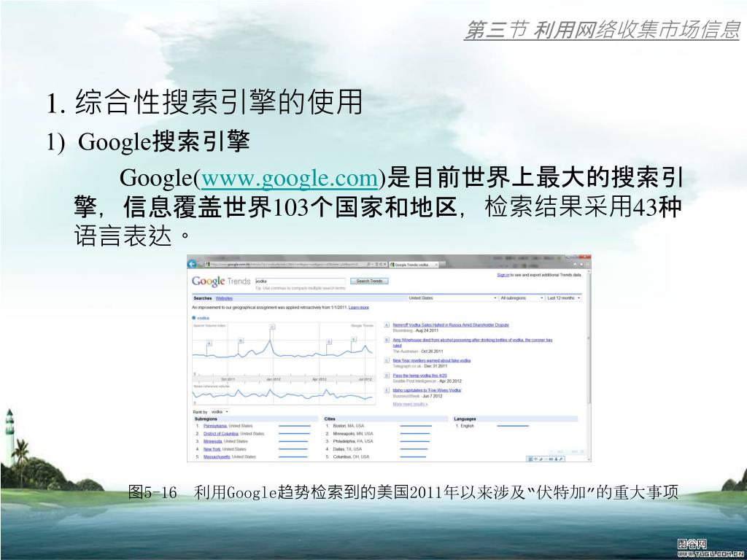747x560 pixels.
Task: Click the news label D icon beside Pass the hemp
Action: click(387, 376)
